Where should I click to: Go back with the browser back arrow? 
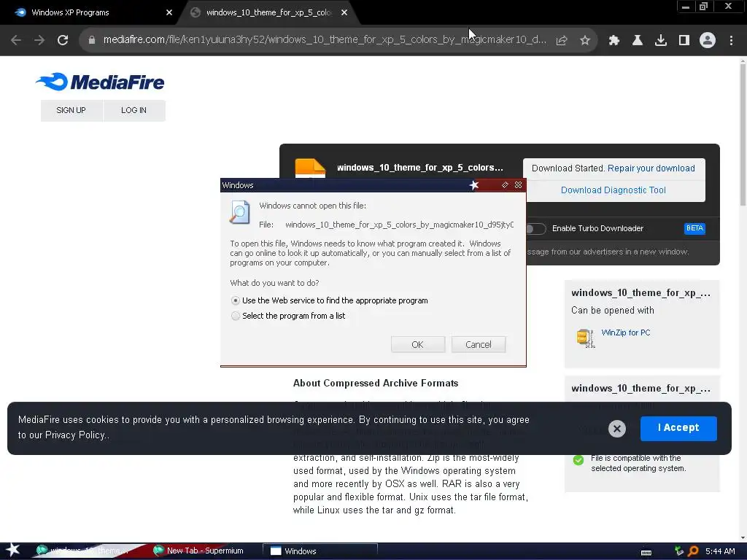[x=16, y=41]
